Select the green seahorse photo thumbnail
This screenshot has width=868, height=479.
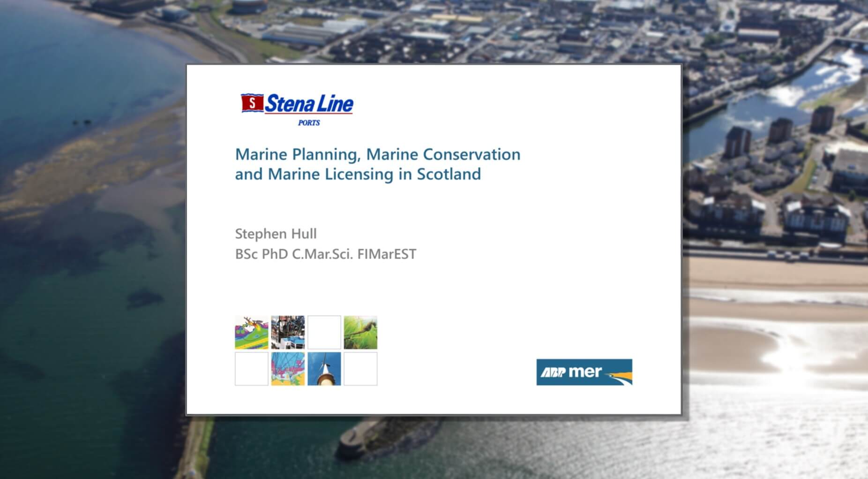coord(360,333)
